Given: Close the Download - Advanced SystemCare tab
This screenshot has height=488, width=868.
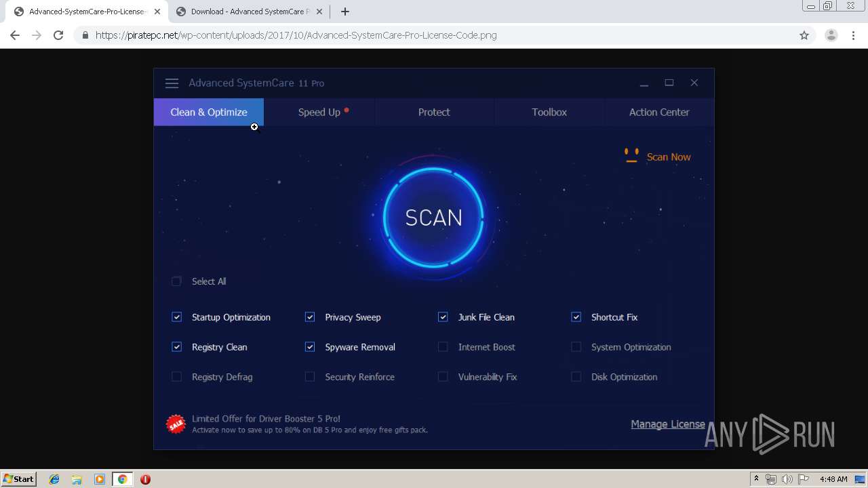Looking at the screenshot, I should point(319,12).
